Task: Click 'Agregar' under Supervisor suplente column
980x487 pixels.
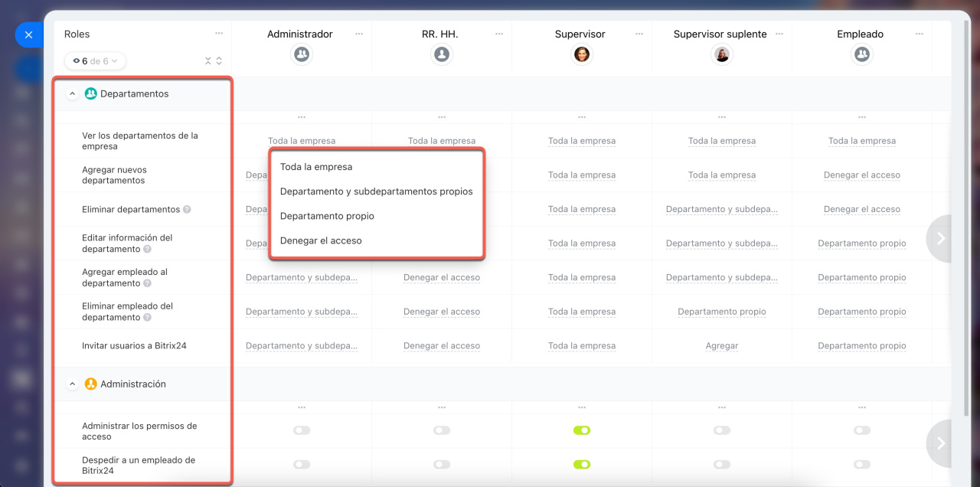Action: click(x=722, y=346)
